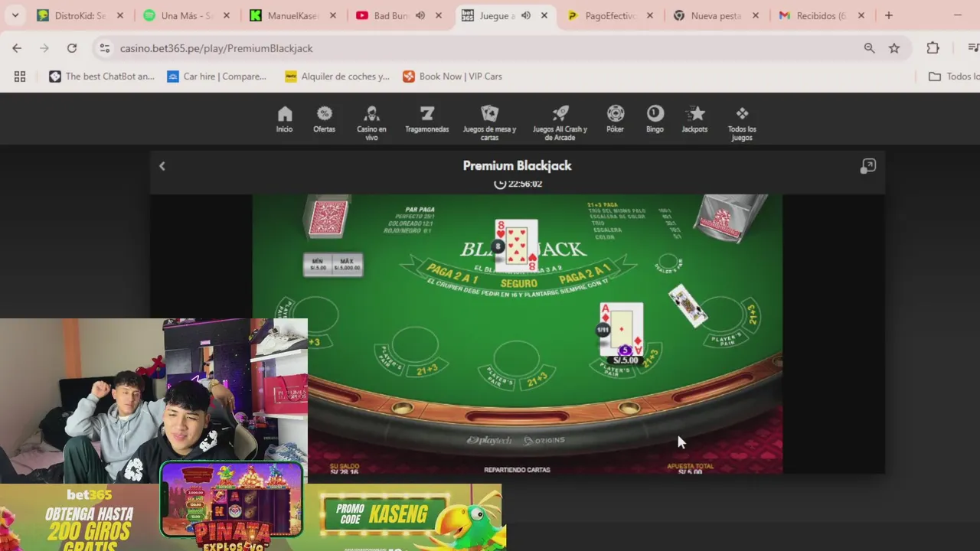Open Casino en vivo

[x=371, y=123]
